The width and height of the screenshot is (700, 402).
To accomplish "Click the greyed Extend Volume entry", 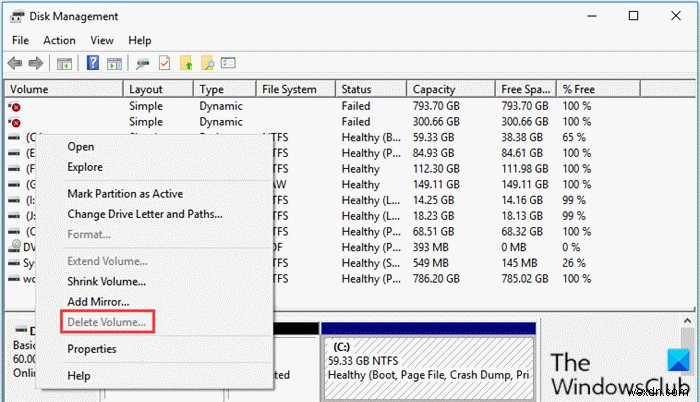I will (107, 261).
